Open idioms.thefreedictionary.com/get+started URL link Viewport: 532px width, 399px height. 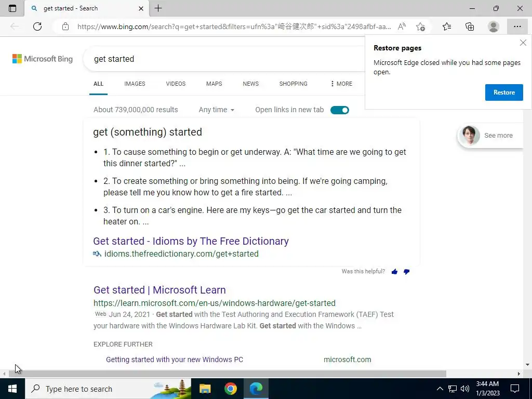181,254
